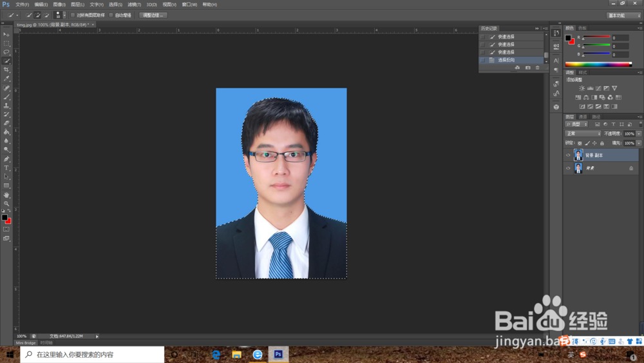Image resolution: width=644 pixels, height=363 pixels.
Task: Open the layer blend mode 正常 dropdown
Action: pos(582,133)
